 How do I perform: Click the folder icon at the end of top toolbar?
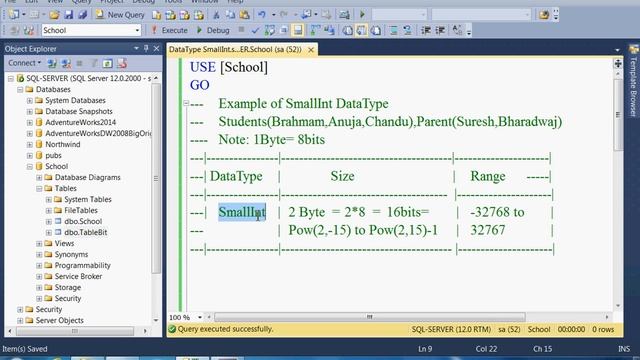(x=544, y=15)
